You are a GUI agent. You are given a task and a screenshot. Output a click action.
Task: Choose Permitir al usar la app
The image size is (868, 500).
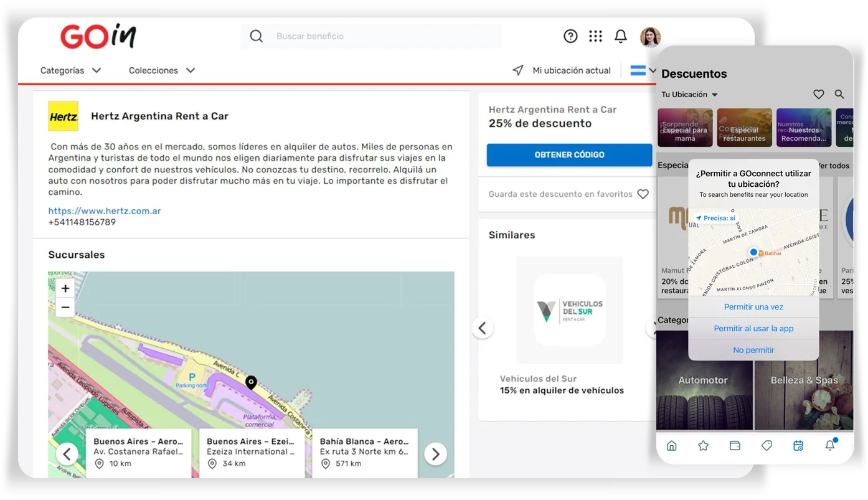point(753,328)
